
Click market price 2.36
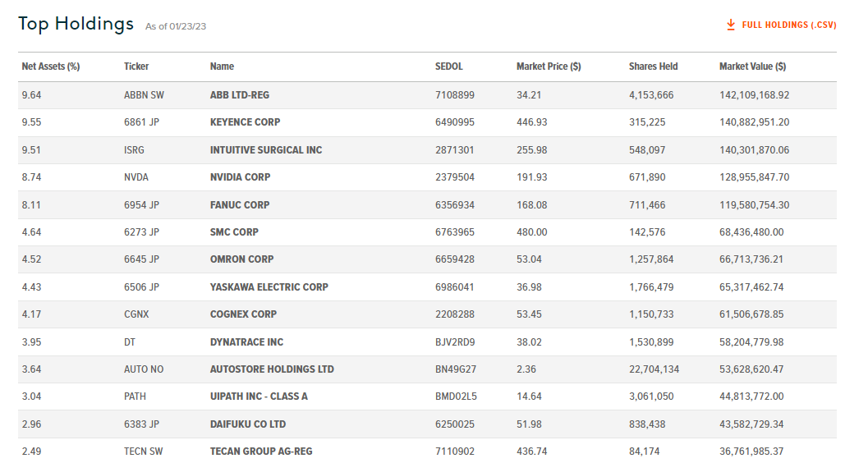point(526,369)
